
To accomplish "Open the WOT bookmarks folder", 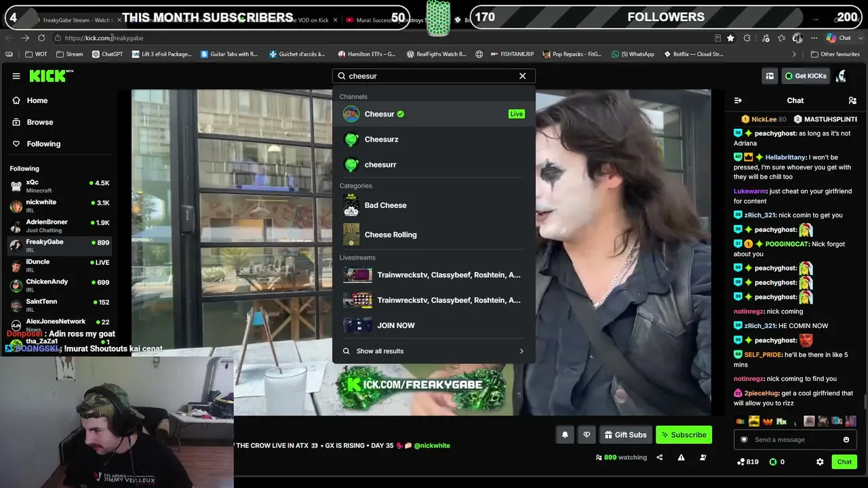I will point(36,54).
